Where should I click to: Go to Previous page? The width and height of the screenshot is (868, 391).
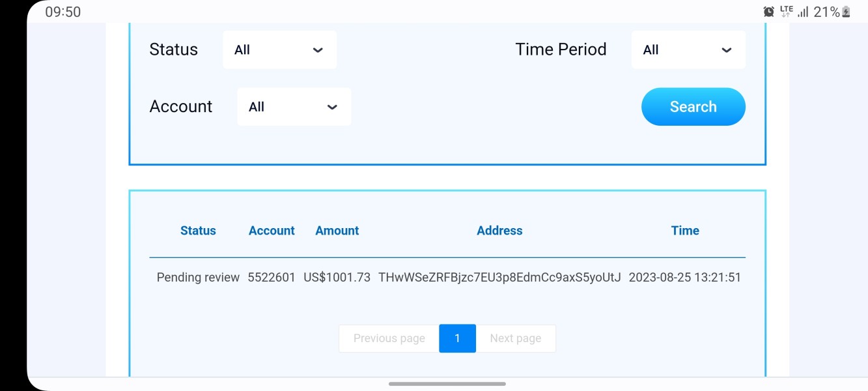point(389,338)
